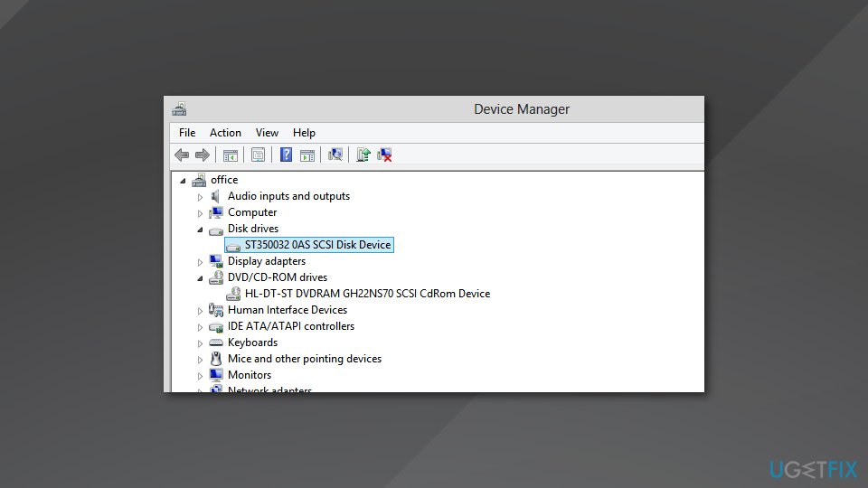
Task: Click the Display adapters category icon
Action: 216,261
